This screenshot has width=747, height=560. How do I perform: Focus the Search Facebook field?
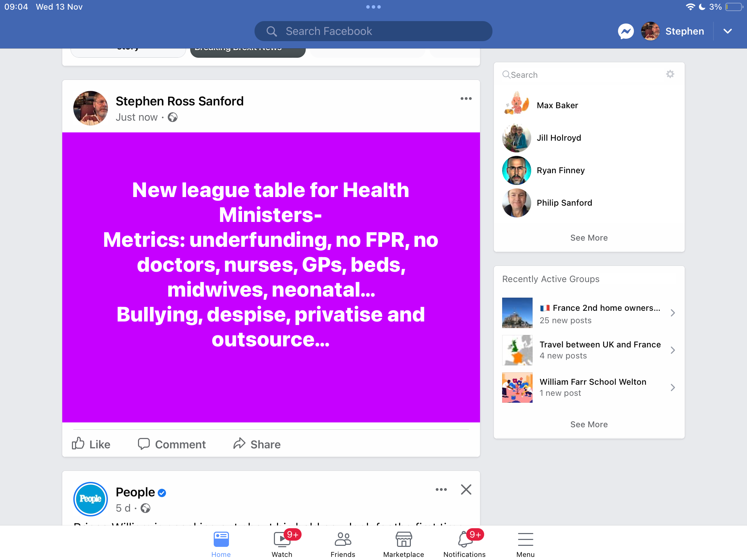[x=373, y=31]
